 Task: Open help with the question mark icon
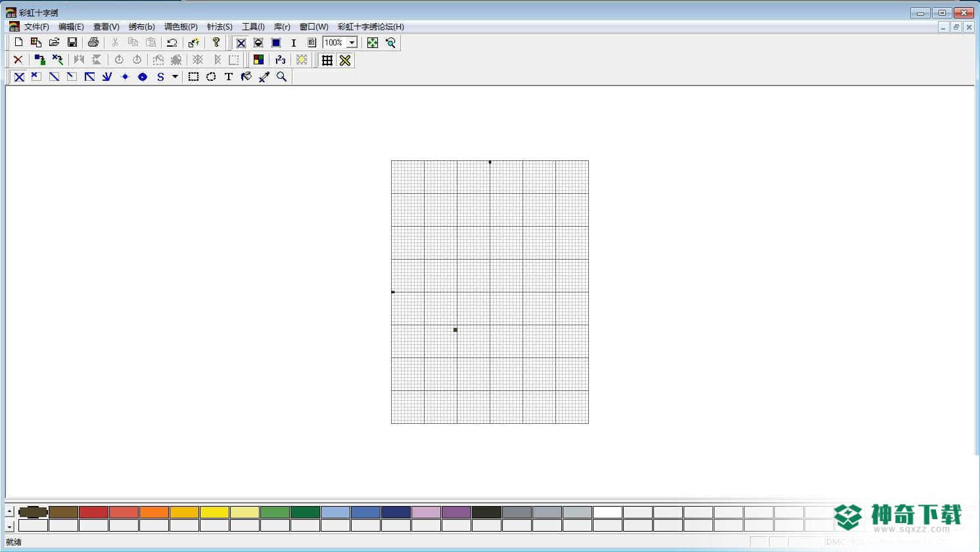click(x=216, y=43)
